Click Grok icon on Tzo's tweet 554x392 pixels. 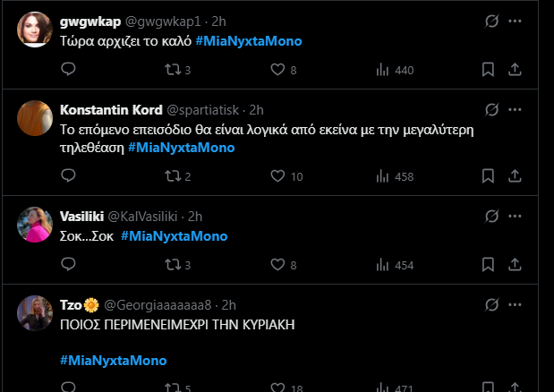point(490,303)
